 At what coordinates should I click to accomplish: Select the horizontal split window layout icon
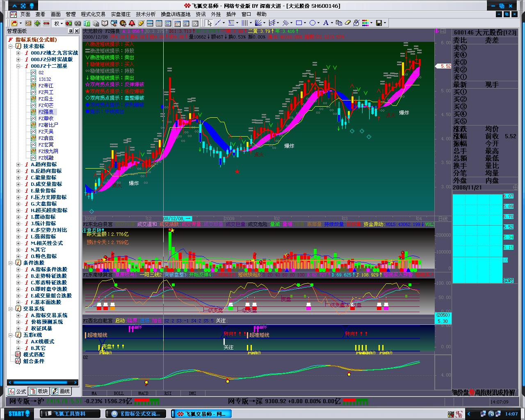point(150,23)
